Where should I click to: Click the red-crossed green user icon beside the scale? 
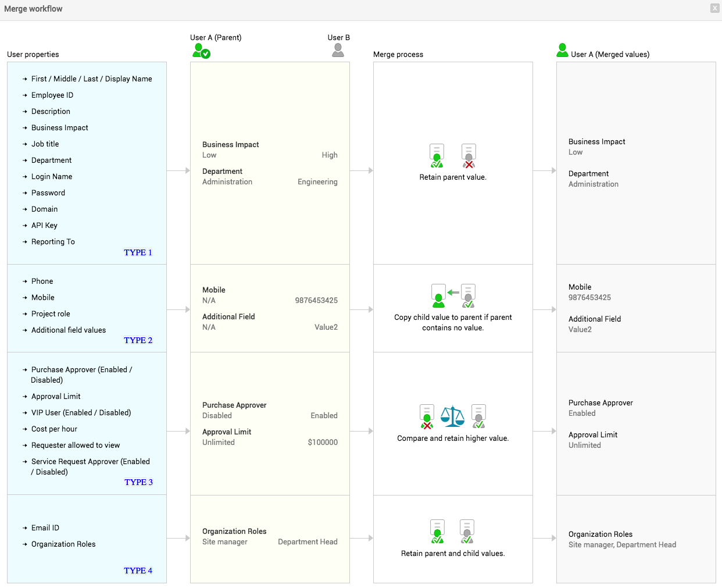(x=427, y=416)
